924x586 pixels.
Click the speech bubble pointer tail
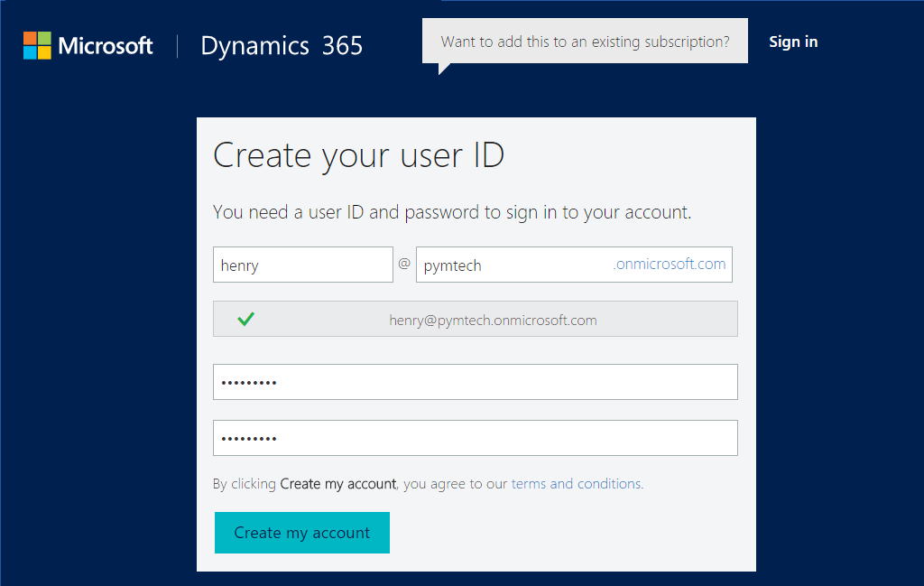pyautogui.click(x=443, y=69)
